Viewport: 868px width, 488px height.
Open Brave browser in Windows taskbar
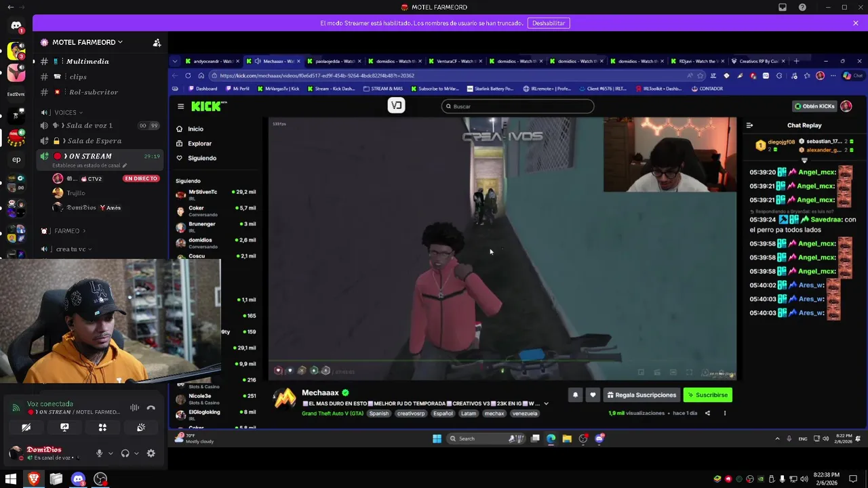pos(33,479)
